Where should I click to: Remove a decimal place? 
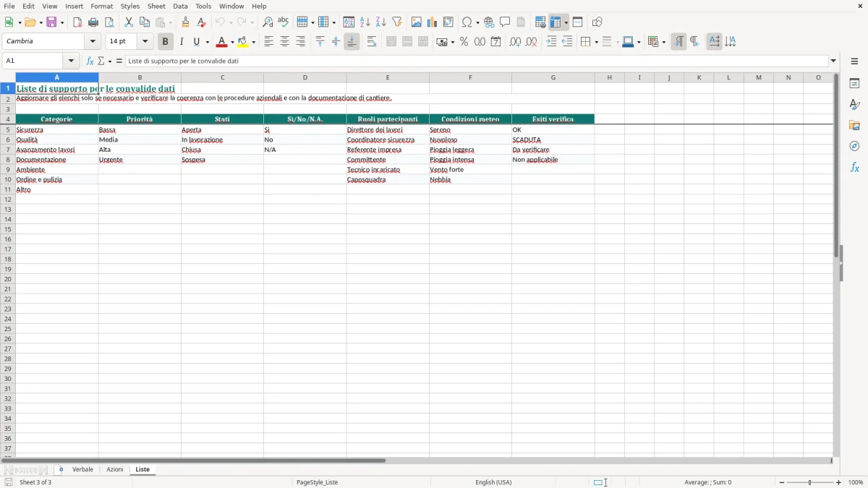pyautogui.click(x=531, y=42)
